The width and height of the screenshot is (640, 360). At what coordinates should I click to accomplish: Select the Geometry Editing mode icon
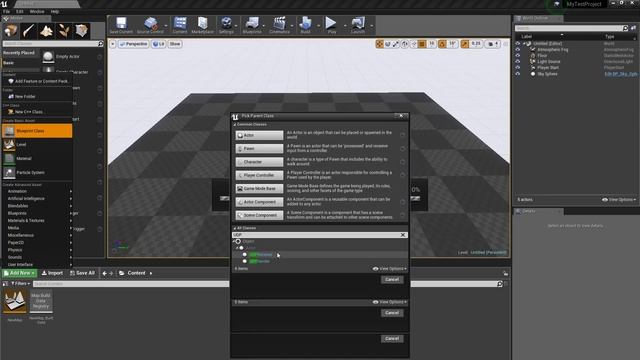[x=81, y=31]
